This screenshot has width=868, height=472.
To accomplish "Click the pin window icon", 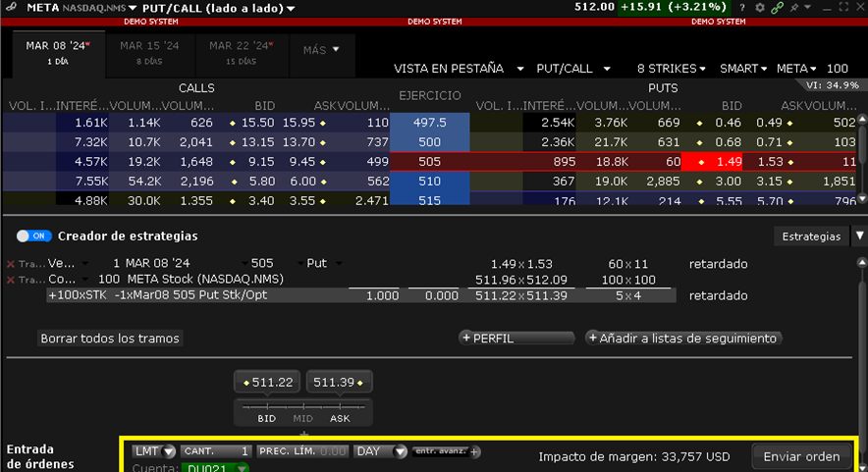I will coord(792,8).
